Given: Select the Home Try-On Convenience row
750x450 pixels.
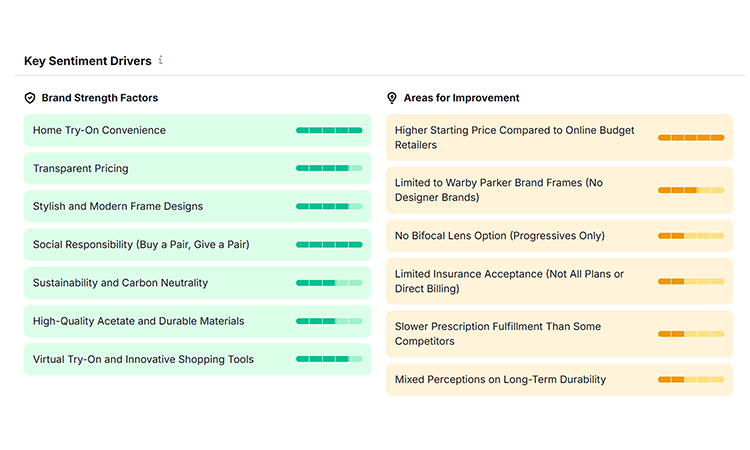Looking at the screenshot, I should [x=198, y=130].
